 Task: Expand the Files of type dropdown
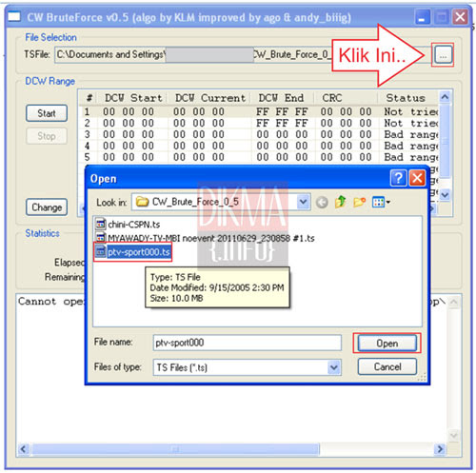[x=334, y=367]
